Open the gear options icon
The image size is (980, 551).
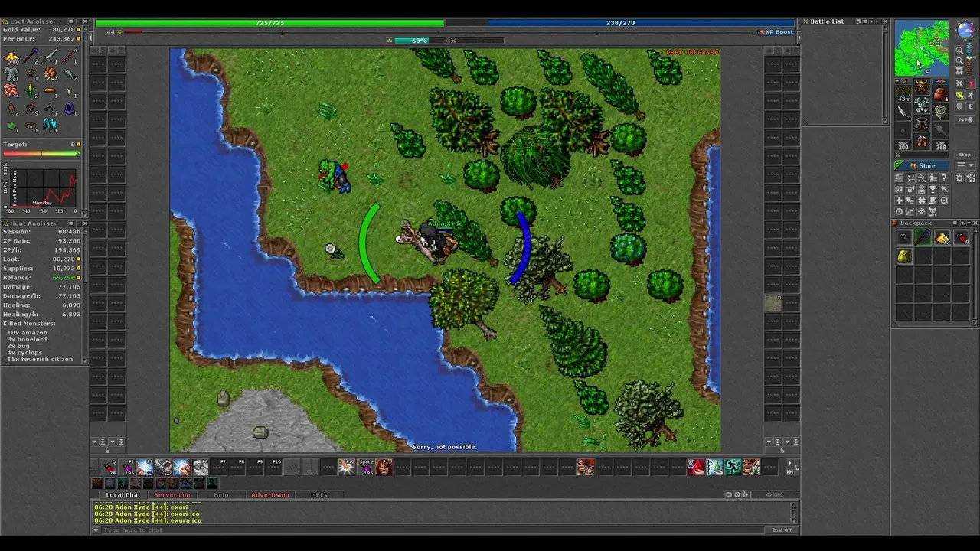pos(959,178)
